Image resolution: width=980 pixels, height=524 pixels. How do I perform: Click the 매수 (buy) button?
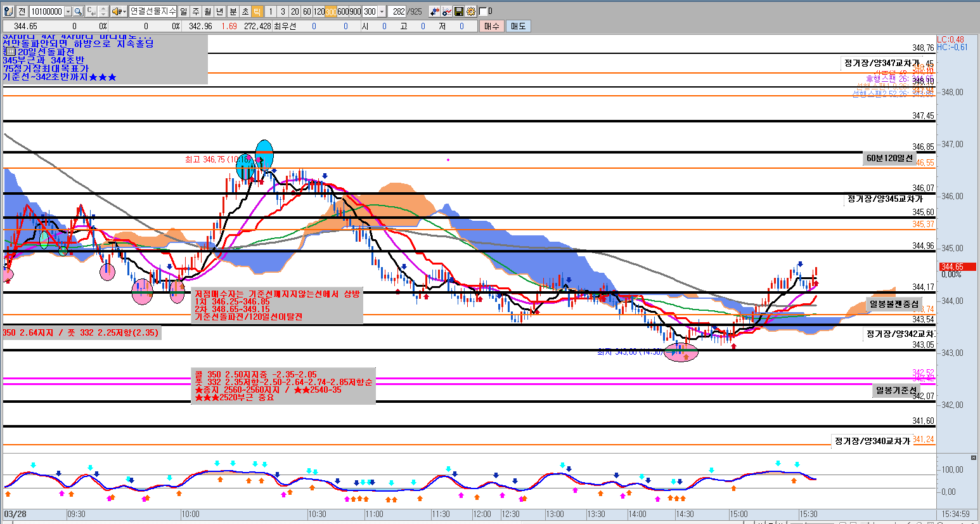click(x=492, y=26)
